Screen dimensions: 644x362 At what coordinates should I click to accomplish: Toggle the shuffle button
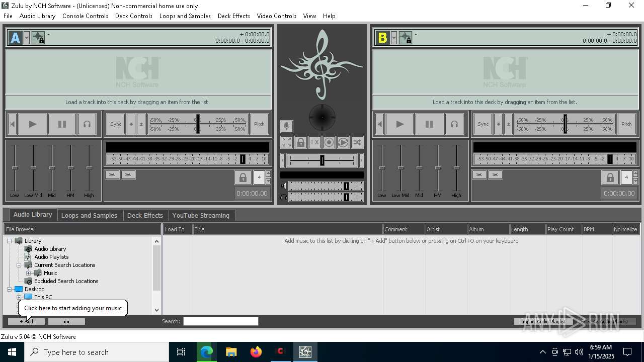click(357, 142)
